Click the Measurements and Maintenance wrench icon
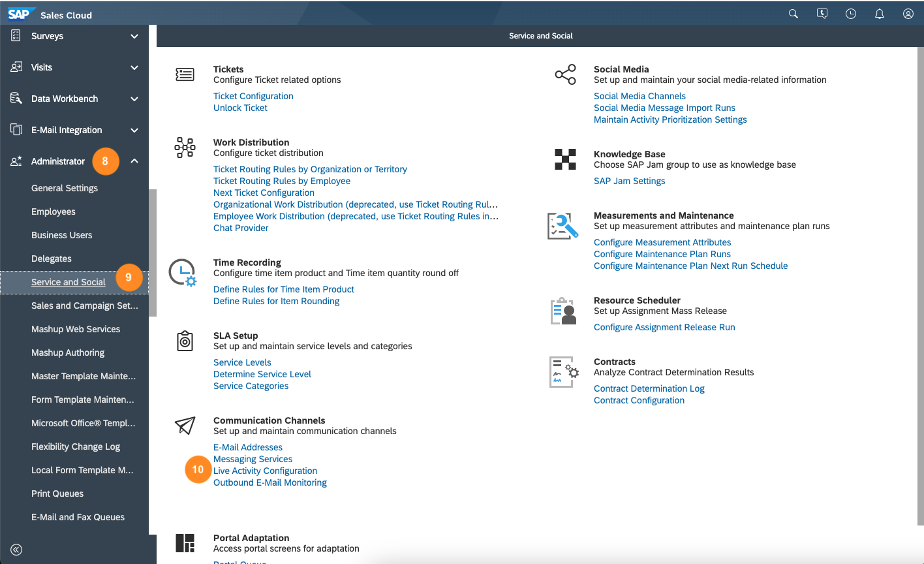Screen dimensions: 924x564 [562, 226]
